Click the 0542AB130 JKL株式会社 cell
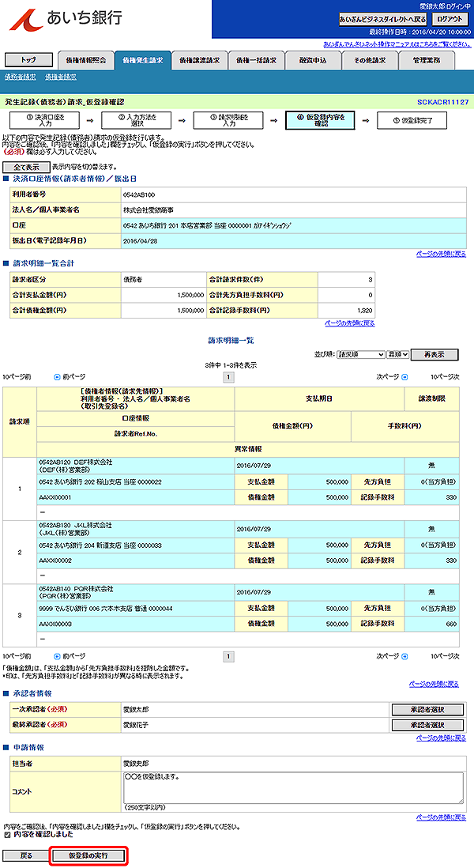This screenshot has height=868, width=474. point(136,529)
